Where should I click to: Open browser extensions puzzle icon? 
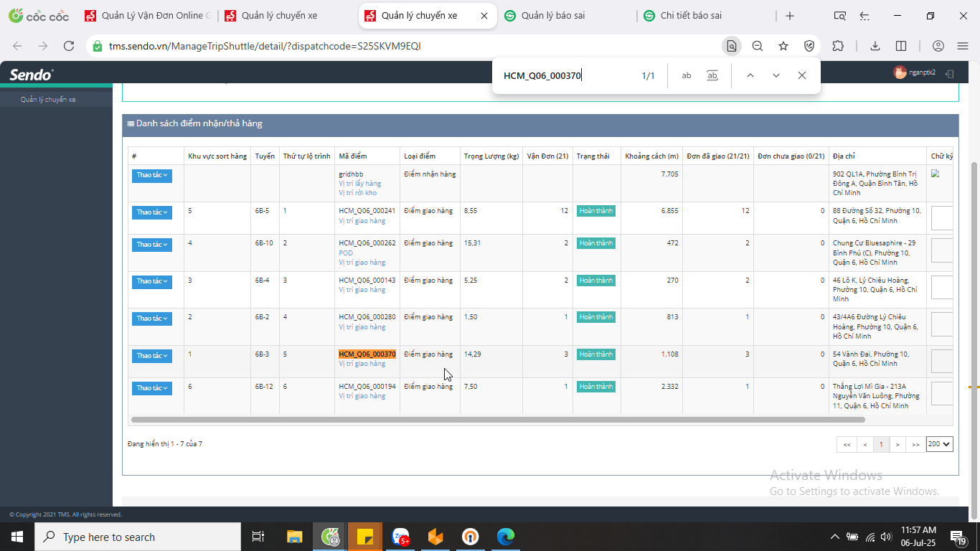pyautogui.click(x=838, y=46)
